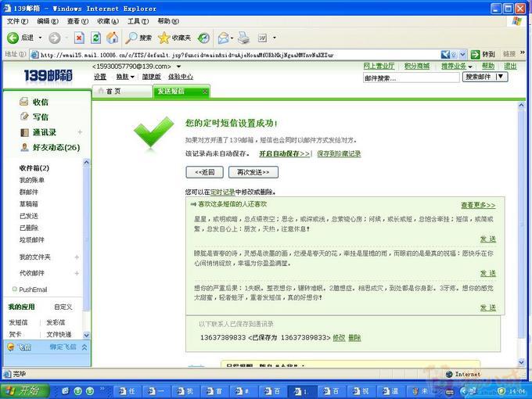Open 收信 inbox icon in sidebar
The image size is (532, 399).
(23, 102)
